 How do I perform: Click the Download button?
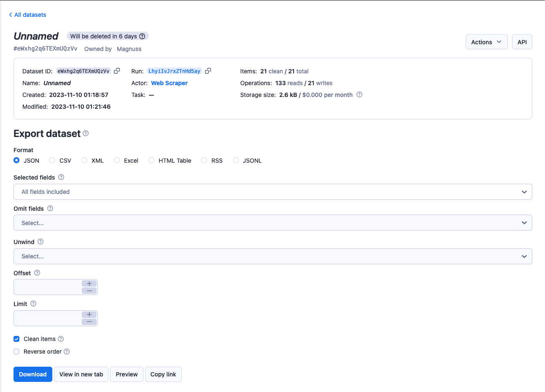point(32,374)
